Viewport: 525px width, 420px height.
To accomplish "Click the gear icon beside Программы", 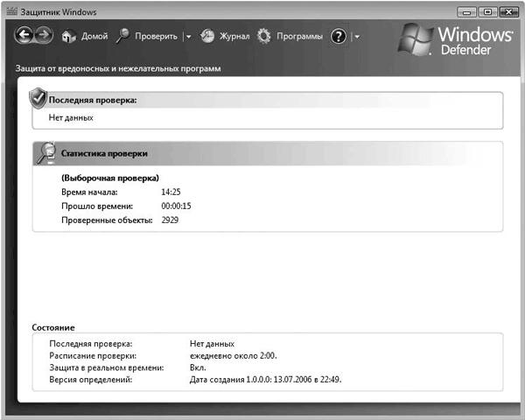I will 263,36.
